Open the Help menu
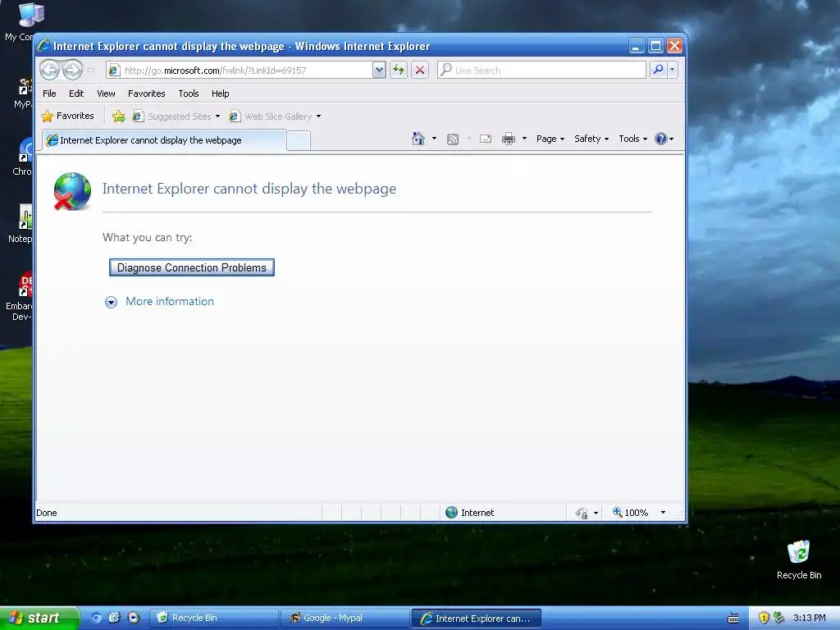Screen dimensions: 840x630 tap(220, 94)
